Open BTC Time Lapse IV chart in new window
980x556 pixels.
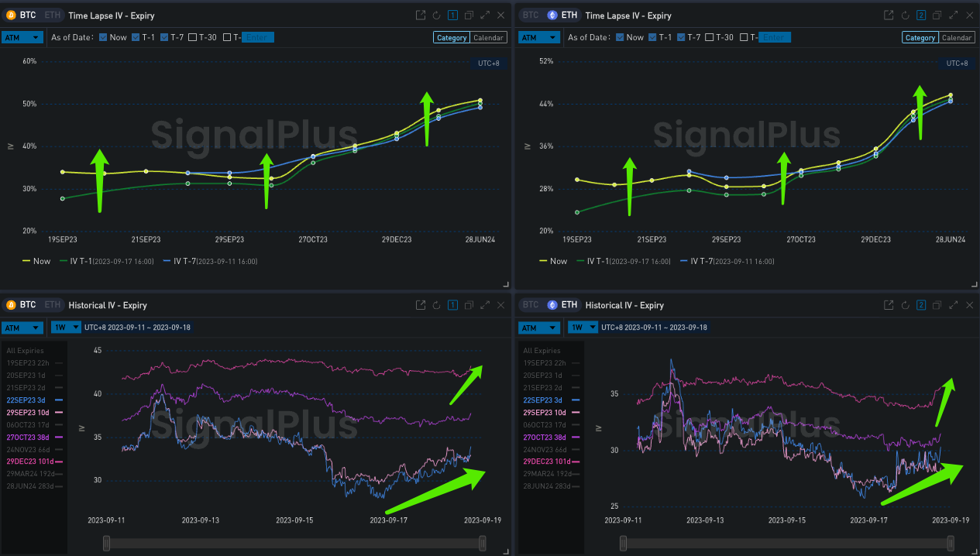(x=421, y=15)
